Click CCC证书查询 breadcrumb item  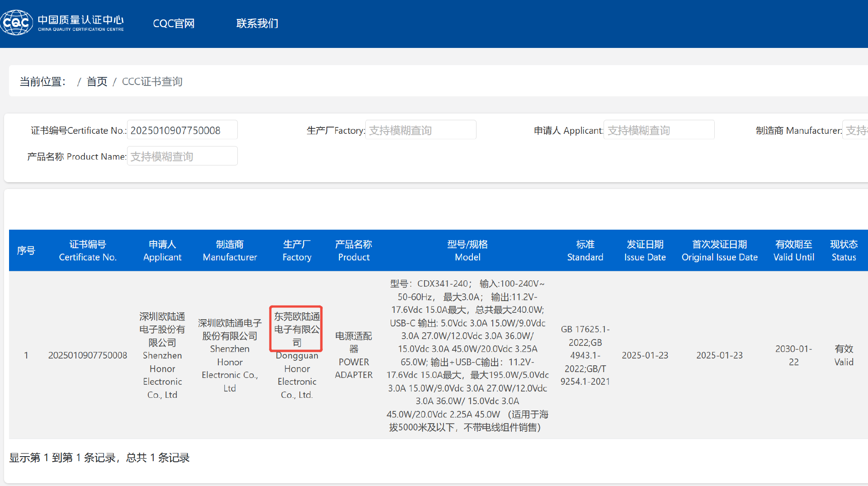[x=152, y=82]
